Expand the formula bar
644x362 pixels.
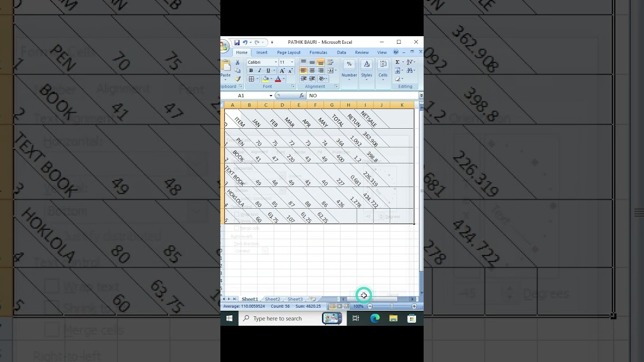421,96
